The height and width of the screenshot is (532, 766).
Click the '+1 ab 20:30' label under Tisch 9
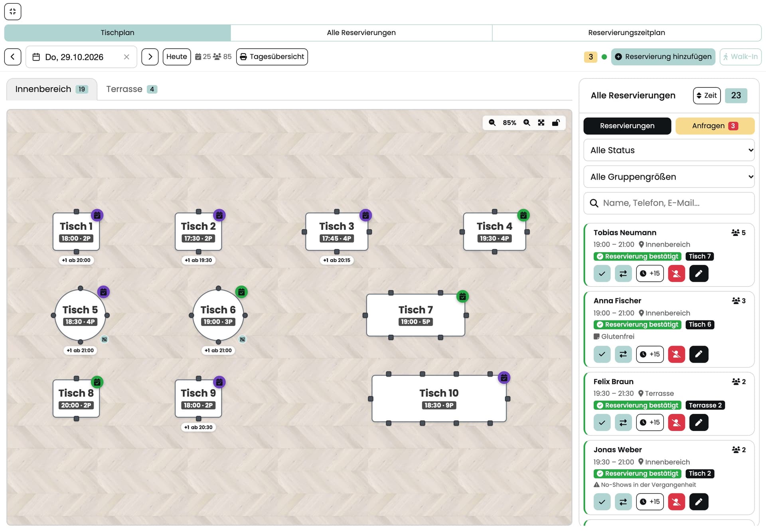point(198,427)
